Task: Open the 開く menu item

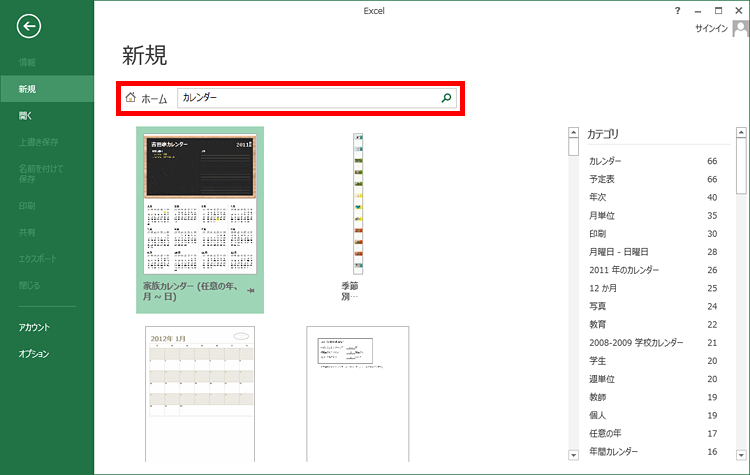Action: (x=25, y=116)
